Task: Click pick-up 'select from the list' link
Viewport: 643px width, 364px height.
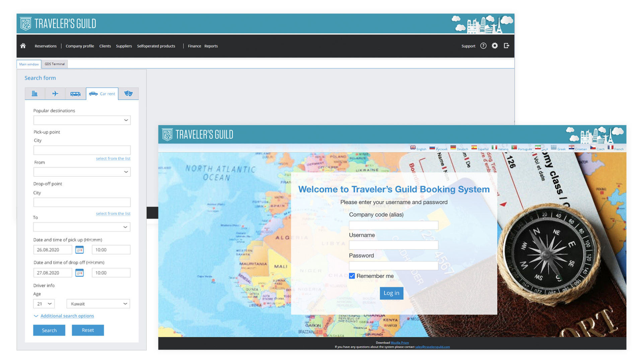Action: tap(113, 159)
